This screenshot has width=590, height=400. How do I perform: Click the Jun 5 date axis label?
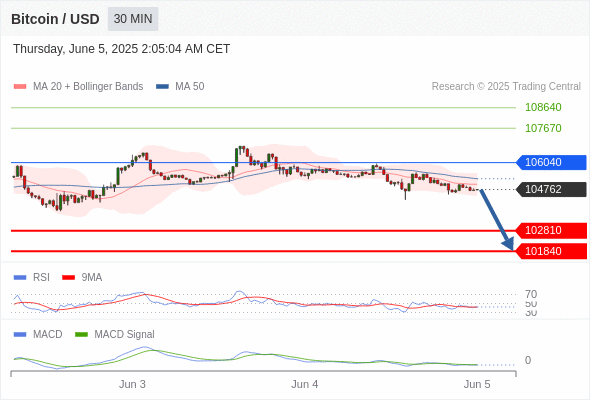pyautogui.click(x=477, y=385)
